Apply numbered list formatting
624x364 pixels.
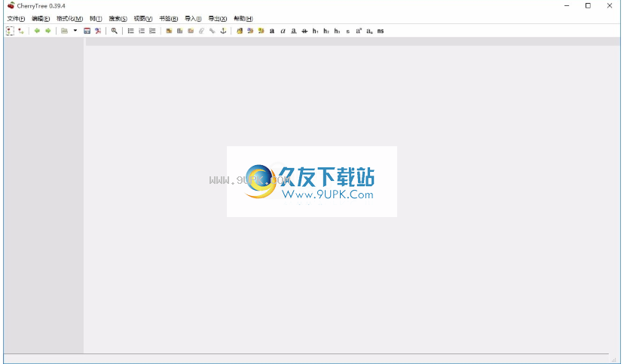[x=142, y=31]
